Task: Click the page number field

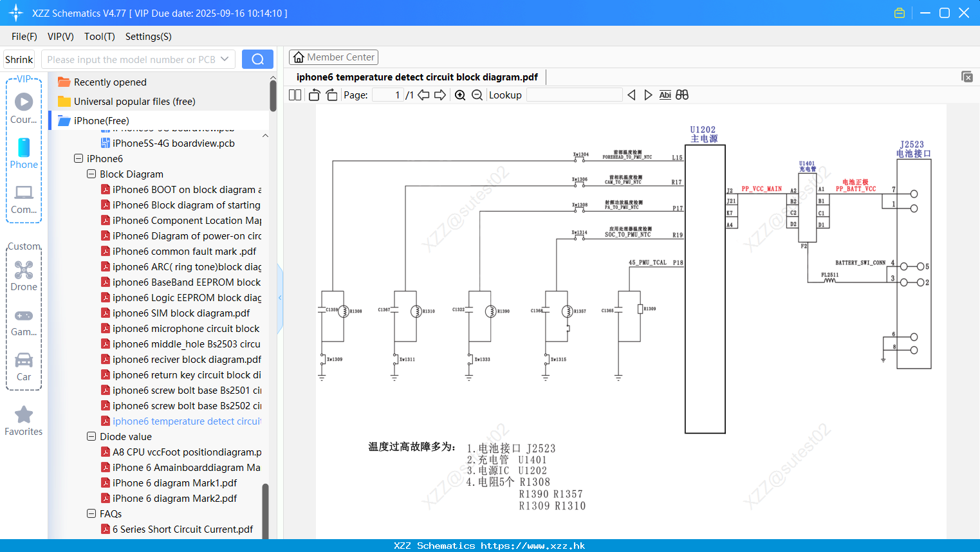Action: pyautogui.click(x=388, y=95)
